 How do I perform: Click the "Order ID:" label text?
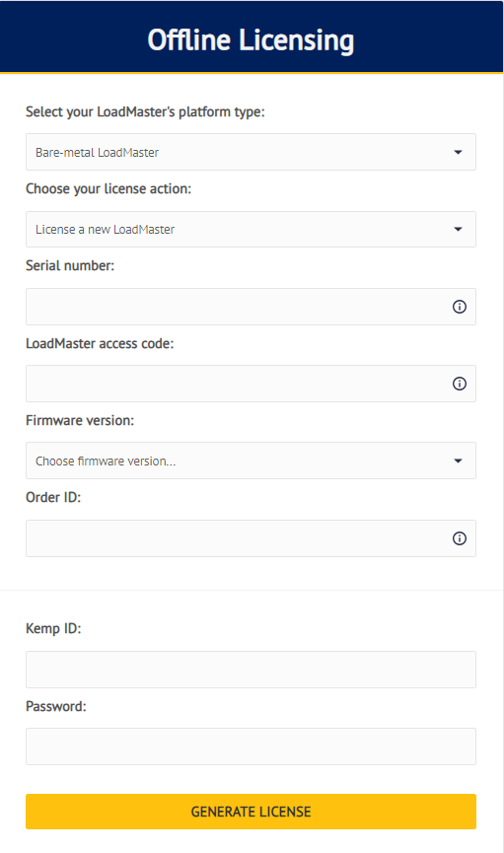(53, 498)
